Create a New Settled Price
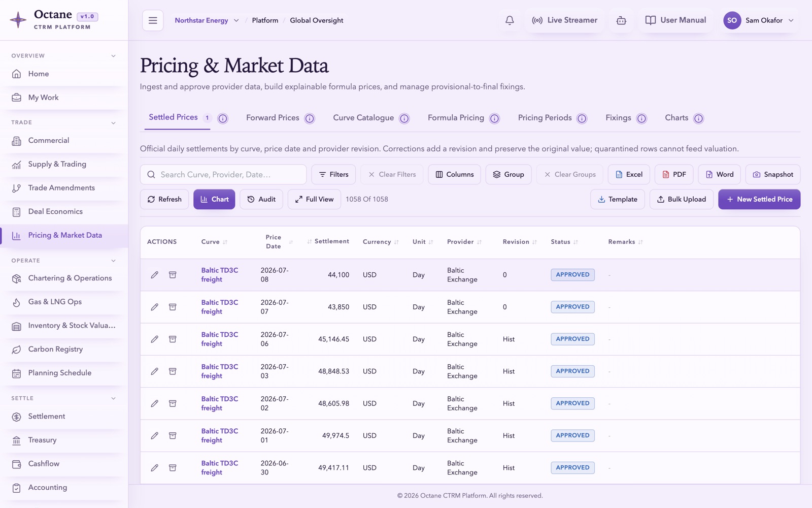This screenshot has height=508, width=812. pos(759,199)
